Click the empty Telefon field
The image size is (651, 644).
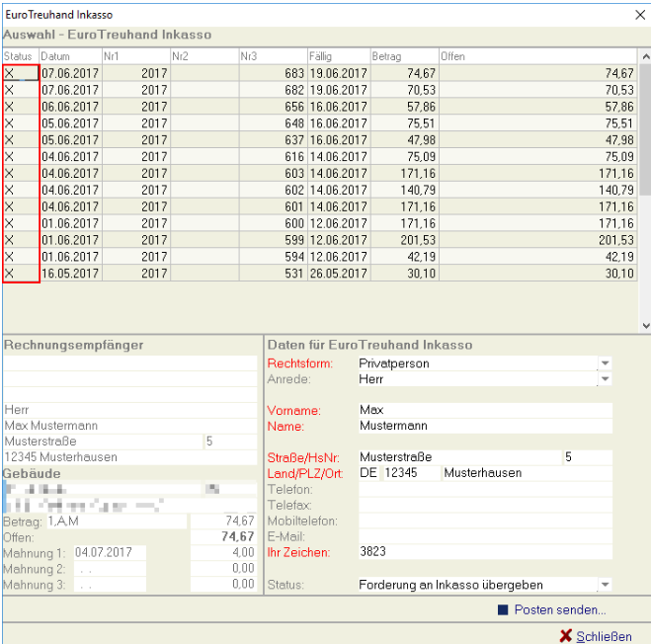(485, 489)
